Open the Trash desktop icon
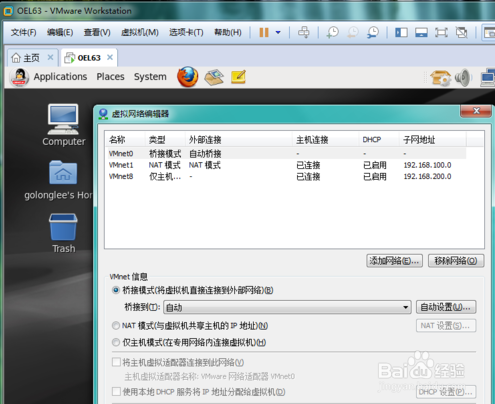The width and height of the screenshot is (495, 404). coord(63,233)
